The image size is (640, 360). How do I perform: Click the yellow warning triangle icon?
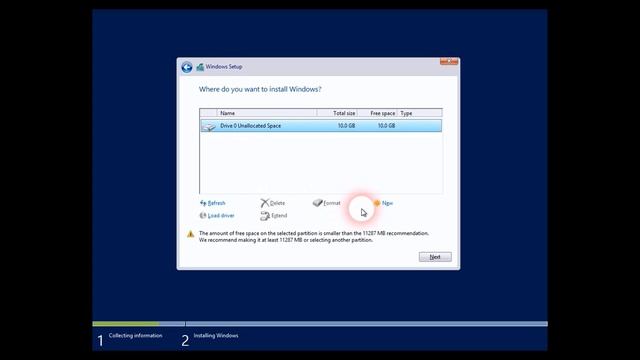191,234
